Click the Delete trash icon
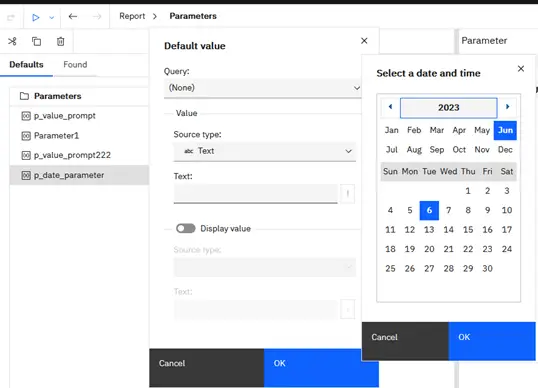Image resolution: width=538 pixels, height=388 pixels. 60,42
